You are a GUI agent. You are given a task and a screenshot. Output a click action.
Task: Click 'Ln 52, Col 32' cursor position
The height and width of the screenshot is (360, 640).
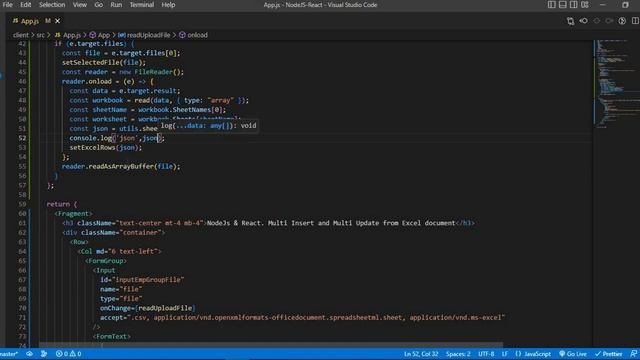(421, 354)
